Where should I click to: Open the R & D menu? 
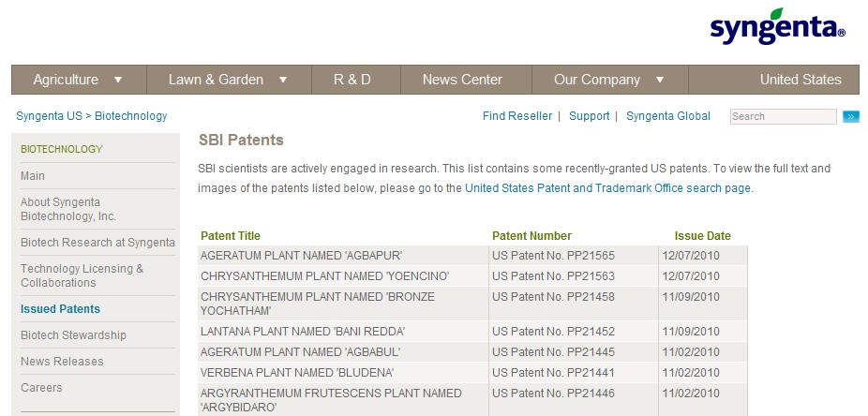click(x=352, y=80)
